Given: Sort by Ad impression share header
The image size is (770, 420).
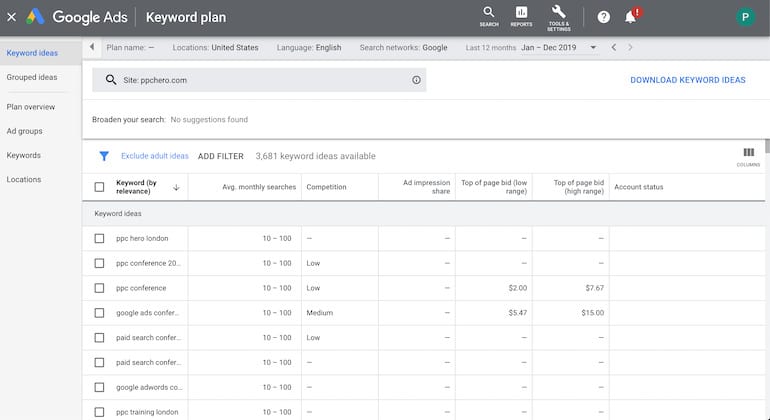Looking at the screenshot, I should point(426,187).
